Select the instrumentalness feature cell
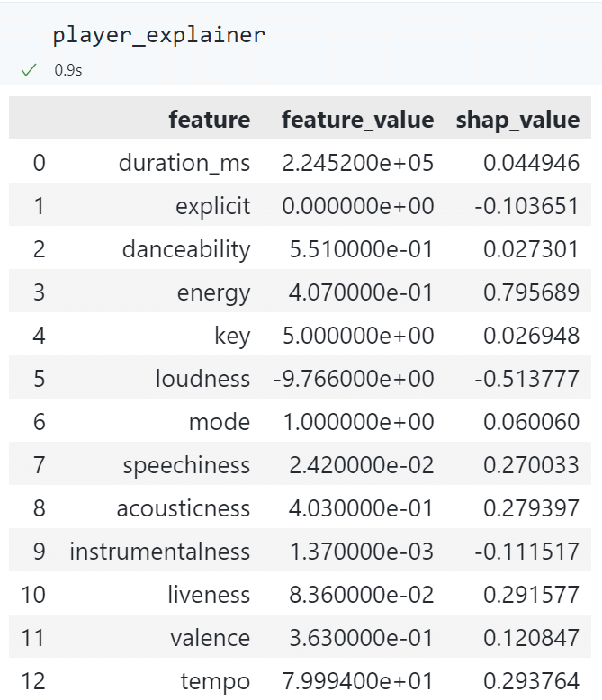602x700 pixels. [159, 552]
